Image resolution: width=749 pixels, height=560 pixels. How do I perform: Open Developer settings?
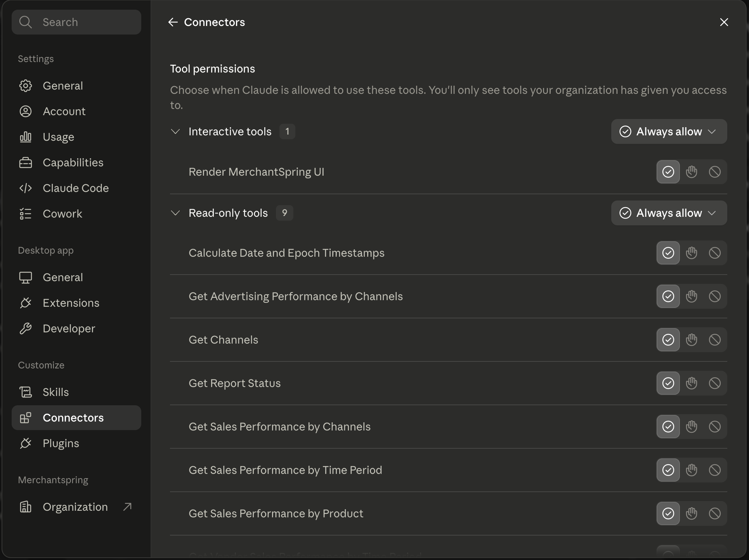click(x=76, y=328)
